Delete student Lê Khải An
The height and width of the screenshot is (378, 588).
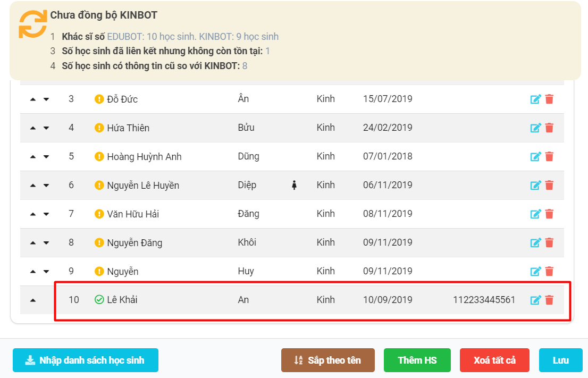549,300
